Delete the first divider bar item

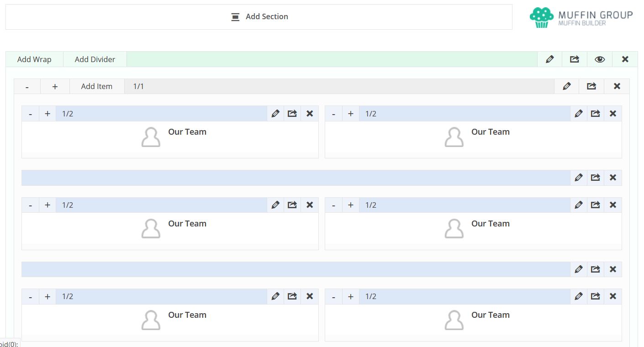[x=613, y=178]
